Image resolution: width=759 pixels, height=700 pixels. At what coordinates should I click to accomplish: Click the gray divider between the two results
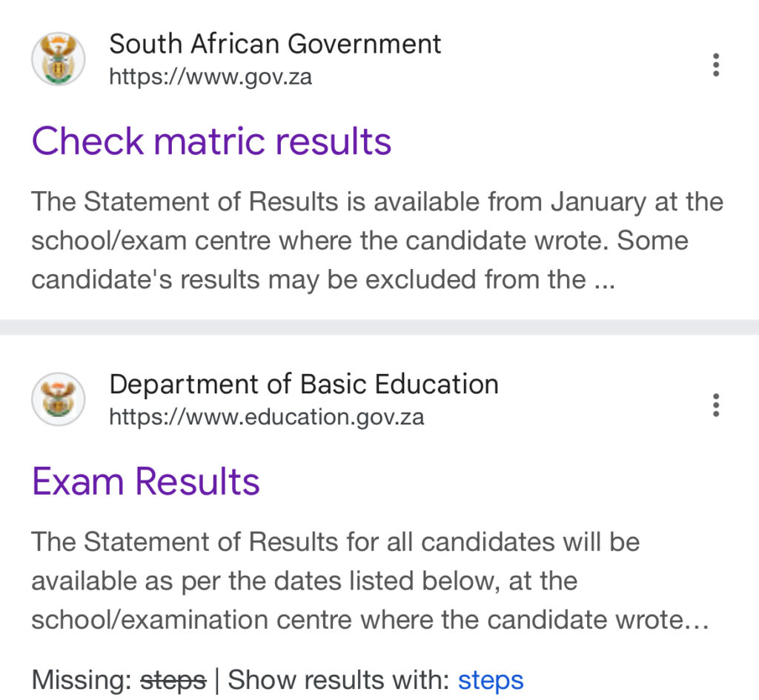(x=379, y=327)
